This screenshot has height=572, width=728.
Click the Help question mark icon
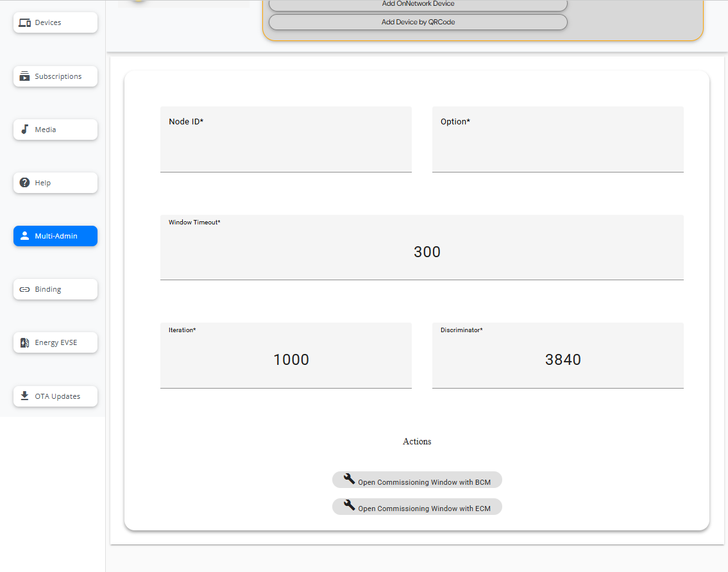25,183
